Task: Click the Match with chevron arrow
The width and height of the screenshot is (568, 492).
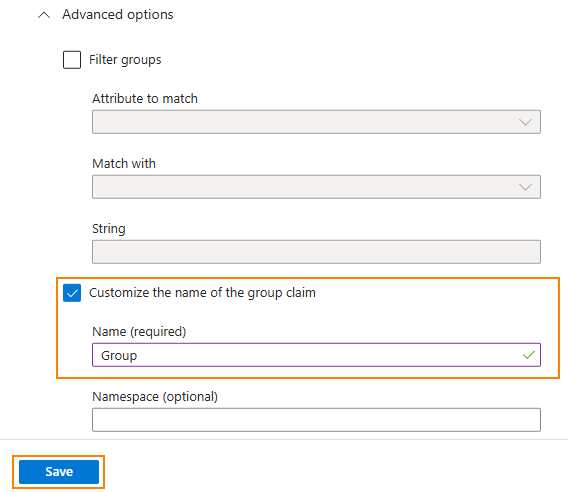Action: coord(525,187)
